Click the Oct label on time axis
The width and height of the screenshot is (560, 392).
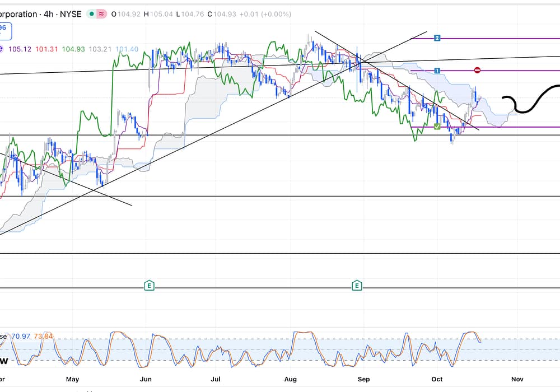[437, 379]
